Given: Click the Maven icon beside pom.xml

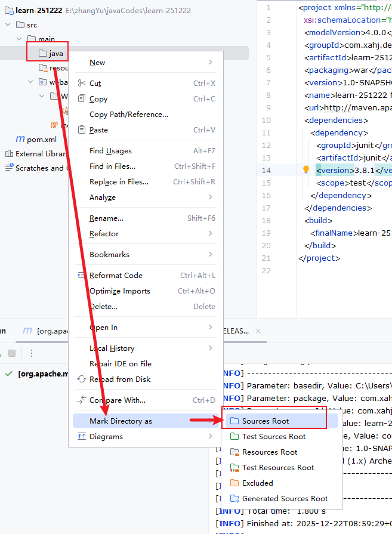Looking at the screenshot, I should pyautogui.click(x=20, y=139).
